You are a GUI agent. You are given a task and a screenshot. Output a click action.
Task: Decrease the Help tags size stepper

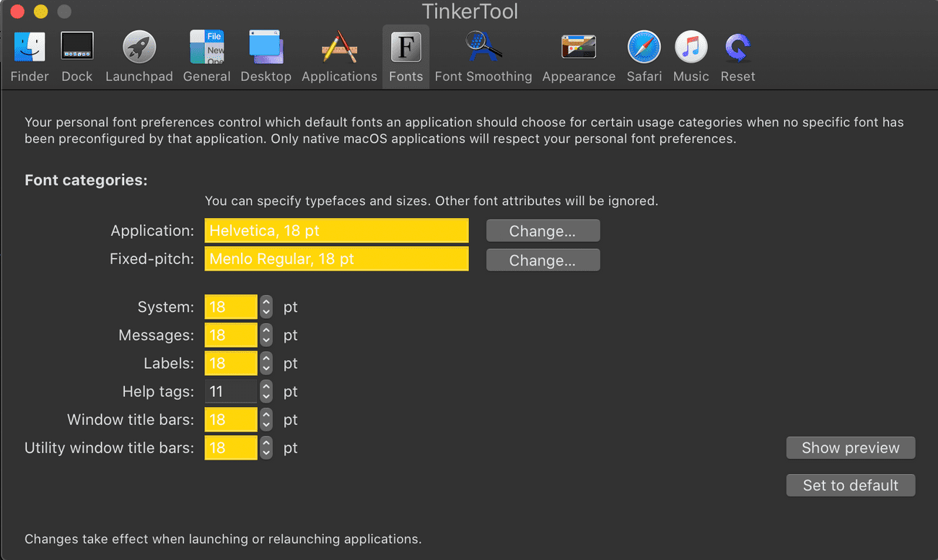pos(266,395)
